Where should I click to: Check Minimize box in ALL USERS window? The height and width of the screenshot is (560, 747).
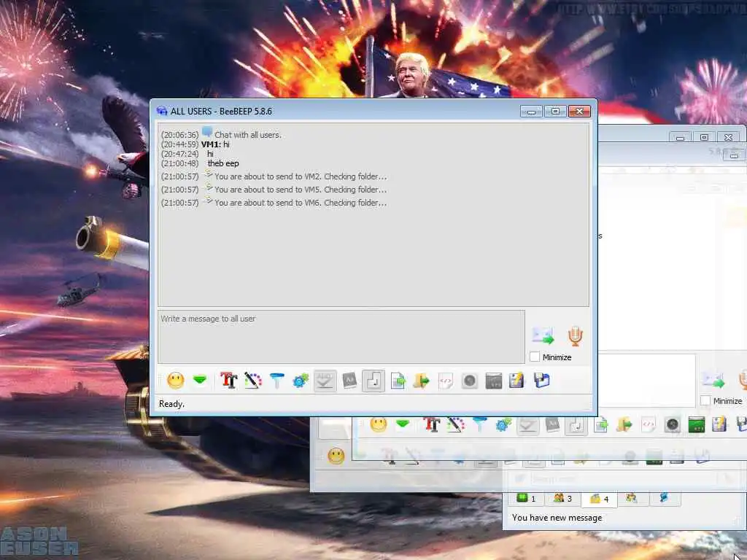pyautogui.click(x=535, y=357)
